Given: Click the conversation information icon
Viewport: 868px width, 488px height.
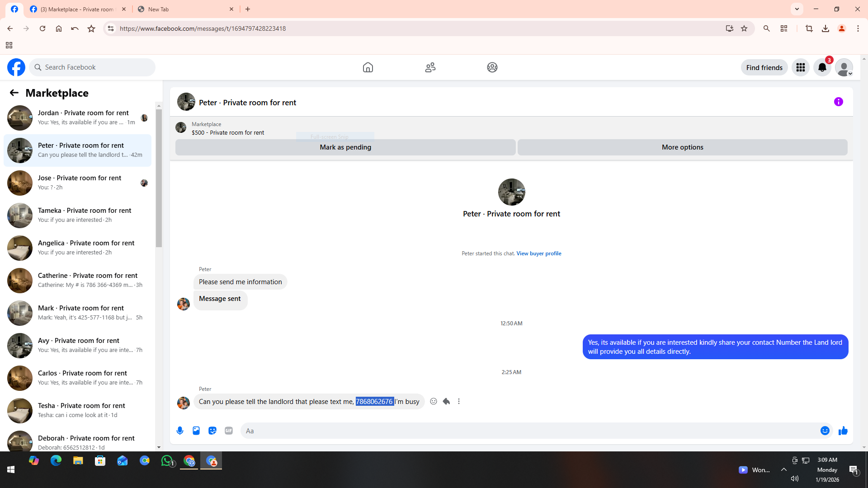Looking at the screenshot, I should [839, 102].
